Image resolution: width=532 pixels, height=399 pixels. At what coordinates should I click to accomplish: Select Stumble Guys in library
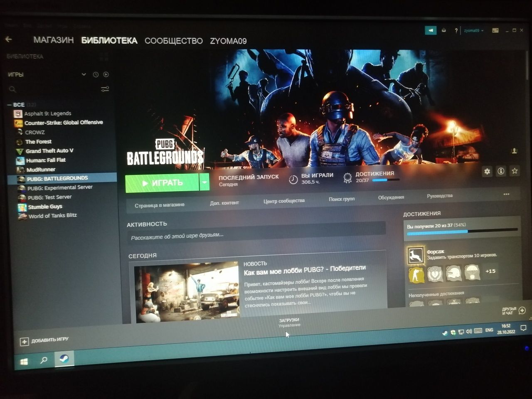[x=45, y=207]
